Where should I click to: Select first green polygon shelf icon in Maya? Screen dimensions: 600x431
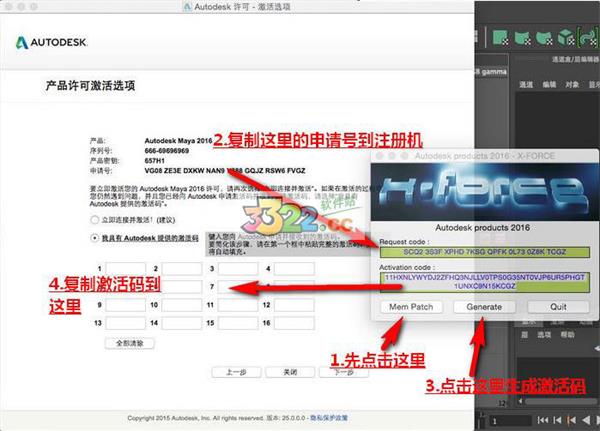500,38
